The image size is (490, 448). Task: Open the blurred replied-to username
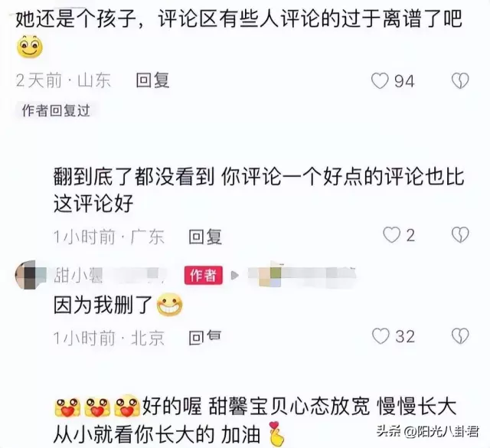[302, 275]
